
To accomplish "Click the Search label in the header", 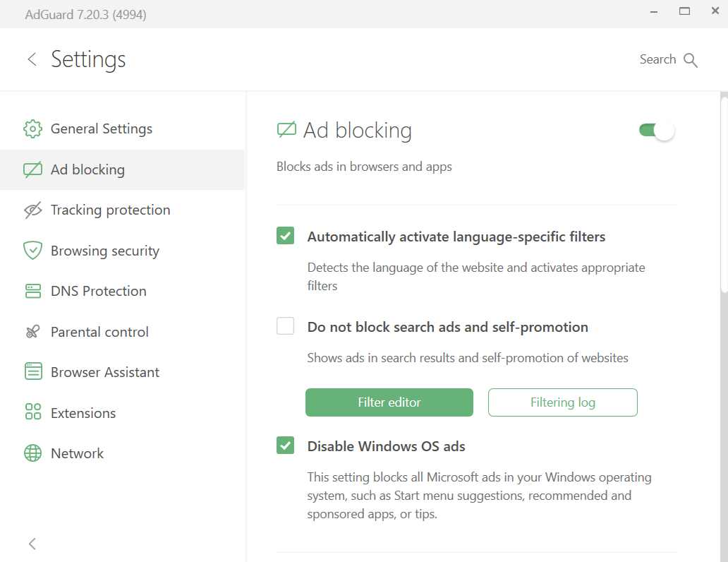I will [657, 59].
